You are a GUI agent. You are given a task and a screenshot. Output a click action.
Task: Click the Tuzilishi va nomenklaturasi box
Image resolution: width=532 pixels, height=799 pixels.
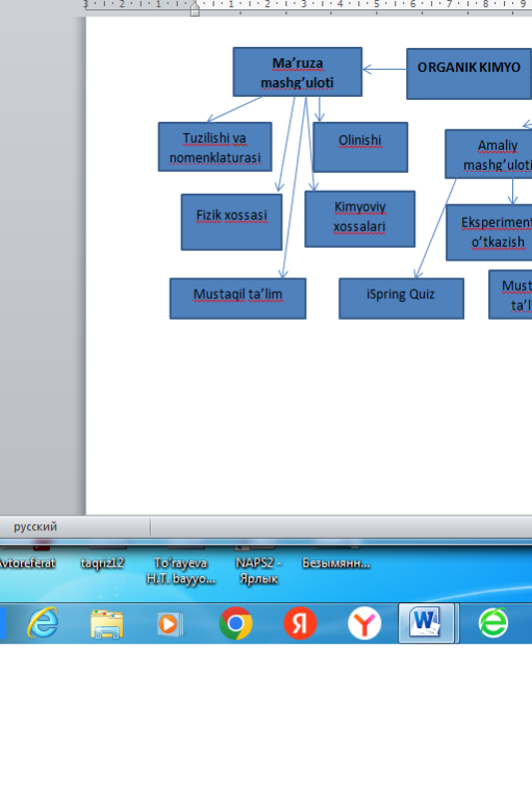215,147
